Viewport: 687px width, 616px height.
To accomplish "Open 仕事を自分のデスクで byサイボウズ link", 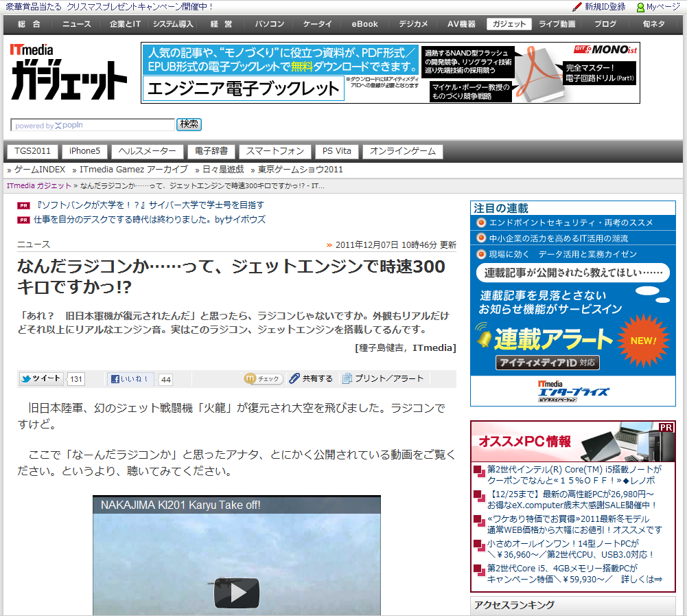I will point(150,220).
